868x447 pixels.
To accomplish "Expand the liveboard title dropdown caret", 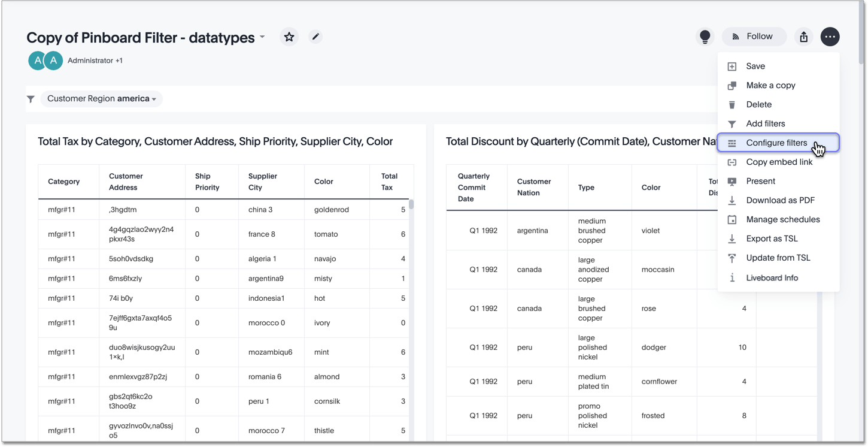I will (262, 37).
